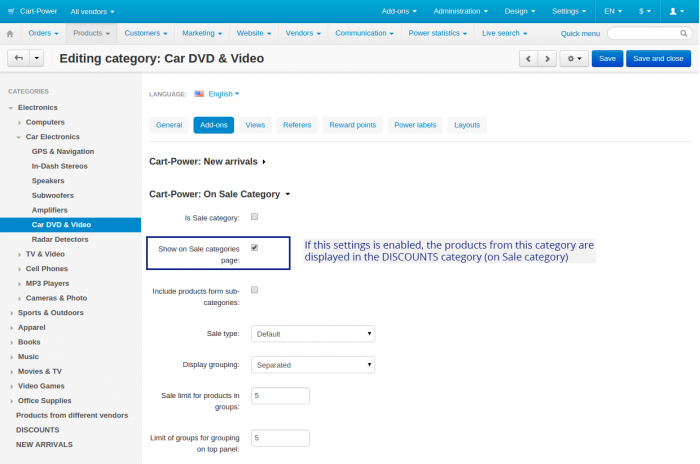Open the Products menu

click(92, 33)
